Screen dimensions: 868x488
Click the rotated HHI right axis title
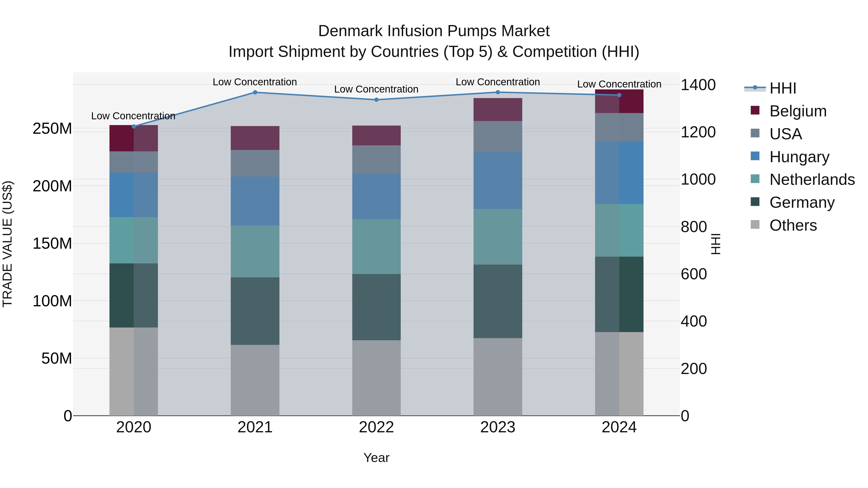pos(716,244)
